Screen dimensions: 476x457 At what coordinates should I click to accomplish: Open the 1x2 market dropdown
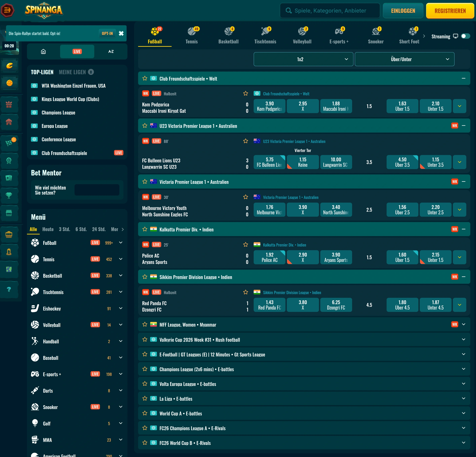[303, 59]
